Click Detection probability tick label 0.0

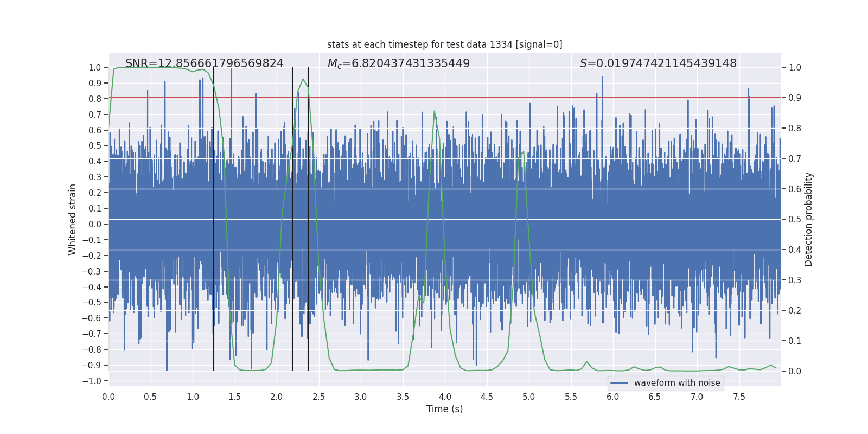(795, 371)
